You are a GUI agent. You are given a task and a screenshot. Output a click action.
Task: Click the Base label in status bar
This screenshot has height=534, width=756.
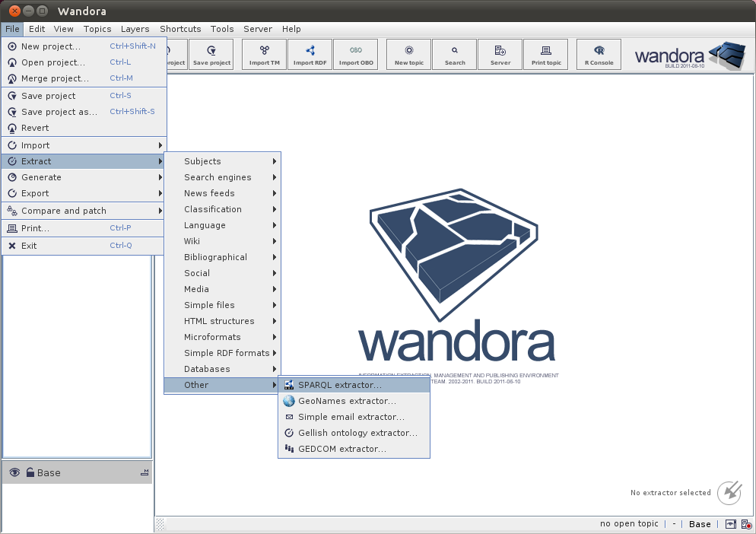point(700,524)
